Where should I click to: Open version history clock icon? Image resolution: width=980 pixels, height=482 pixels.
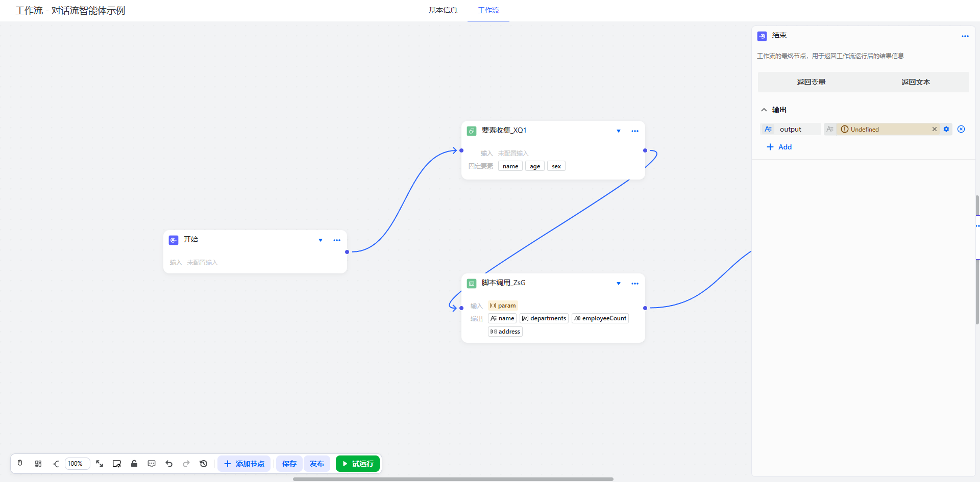click(x=204, y=464)
